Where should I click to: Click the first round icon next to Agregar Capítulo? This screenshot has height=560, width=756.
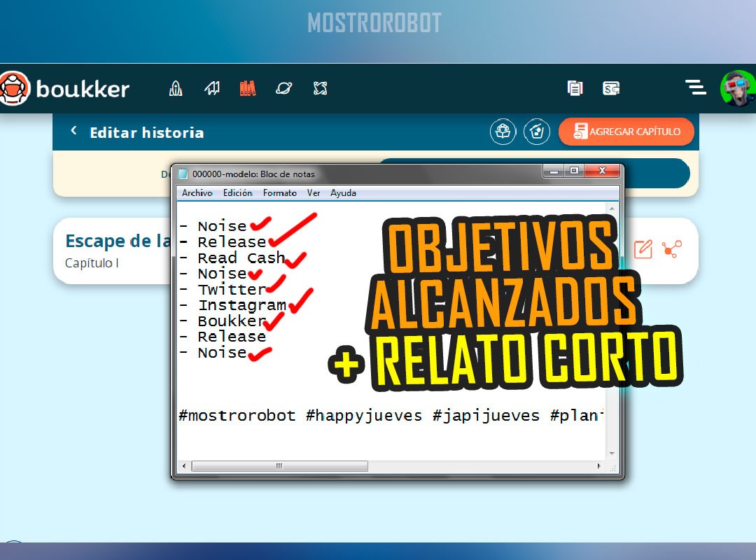[503, 131]
